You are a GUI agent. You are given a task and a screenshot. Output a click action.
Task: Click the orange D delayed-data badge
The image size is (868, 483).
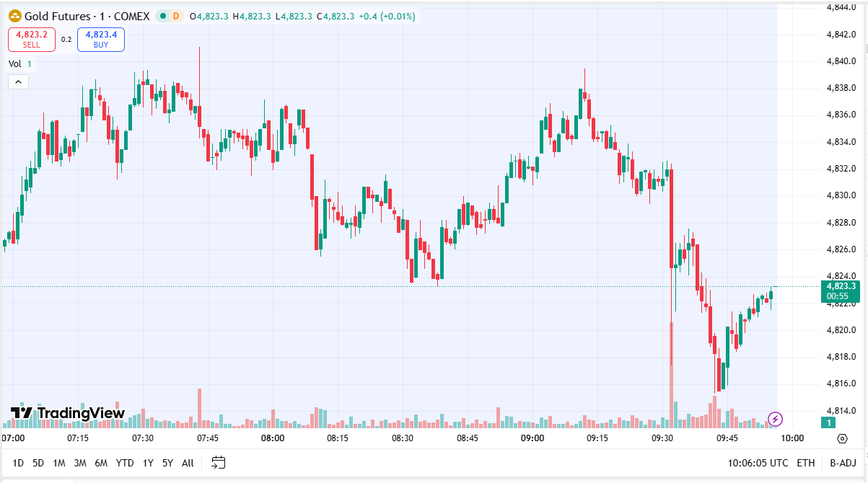[177, 16]
